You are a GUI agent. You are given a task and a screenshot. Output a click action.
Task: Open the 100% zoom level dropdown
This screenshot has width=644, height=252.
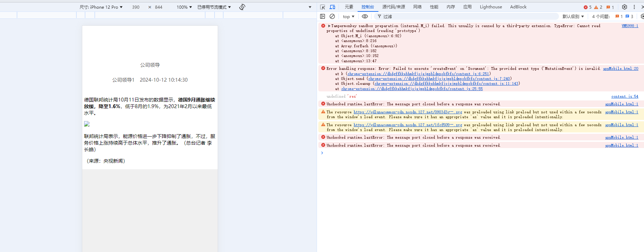click(184, 7)
